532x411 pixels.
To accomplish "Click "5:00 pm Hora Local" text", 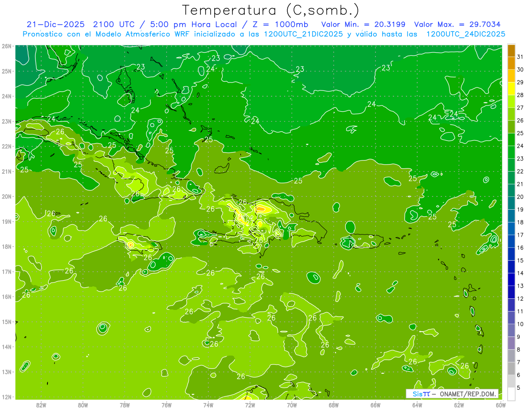I will pos(194,24).
